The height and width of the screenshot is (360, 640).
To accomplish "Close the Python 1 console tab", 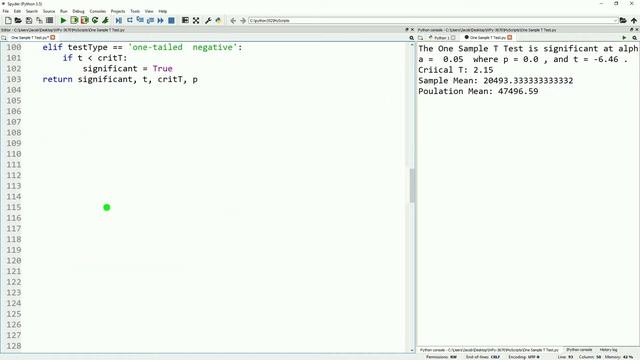I will click(x=453, y=38).
